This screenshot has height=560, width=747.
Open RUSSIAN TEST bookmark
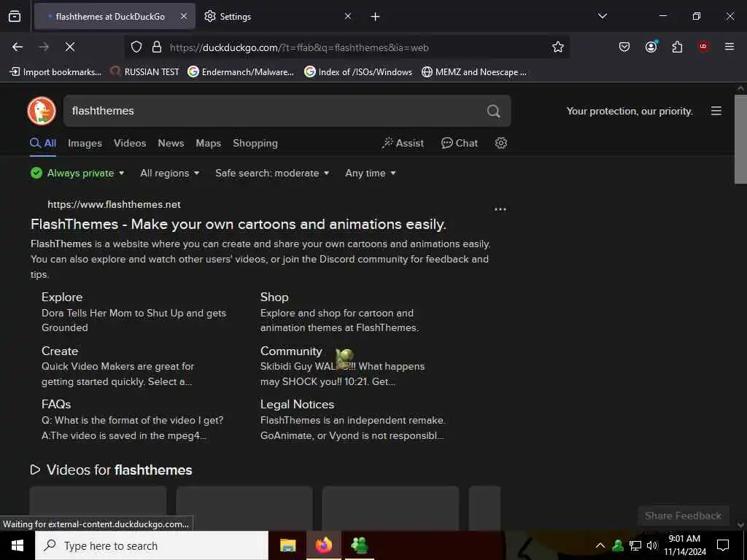[x=145, y=72]
